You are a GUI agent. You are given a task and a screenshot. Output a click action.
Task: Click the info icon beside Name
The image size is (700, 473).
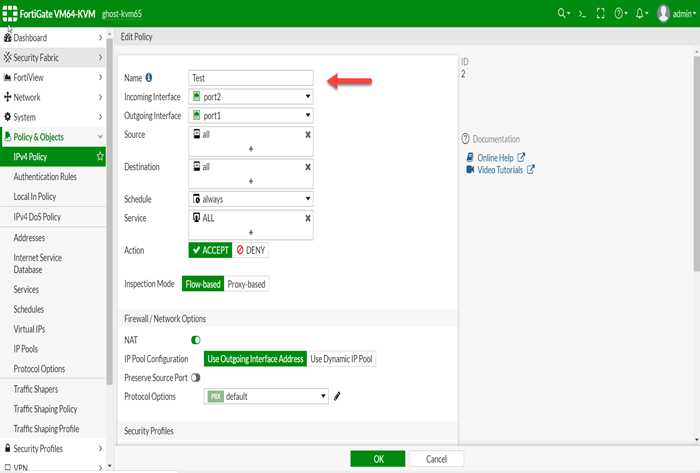click(149, 77)
